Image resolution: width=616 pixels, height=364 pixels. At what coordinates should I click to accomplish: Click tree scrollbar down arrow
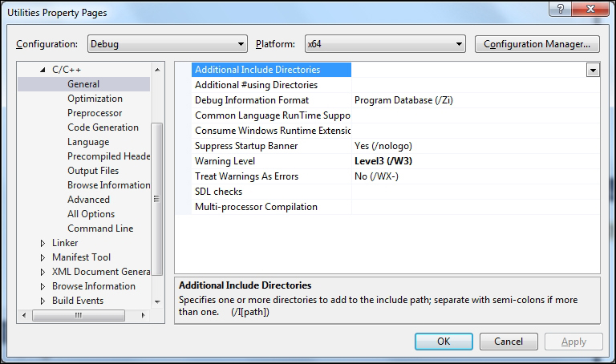click(x=157, y=302)
